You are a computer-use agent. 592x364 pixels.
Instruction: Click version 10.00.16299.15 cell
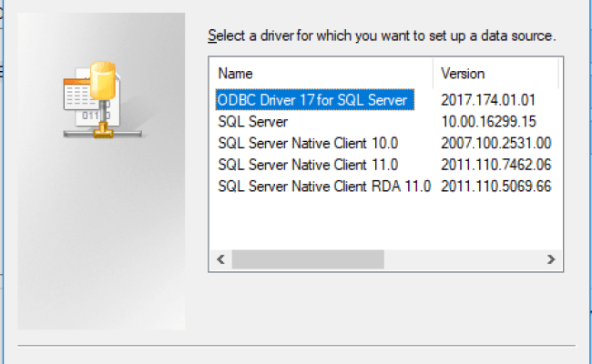488,121
